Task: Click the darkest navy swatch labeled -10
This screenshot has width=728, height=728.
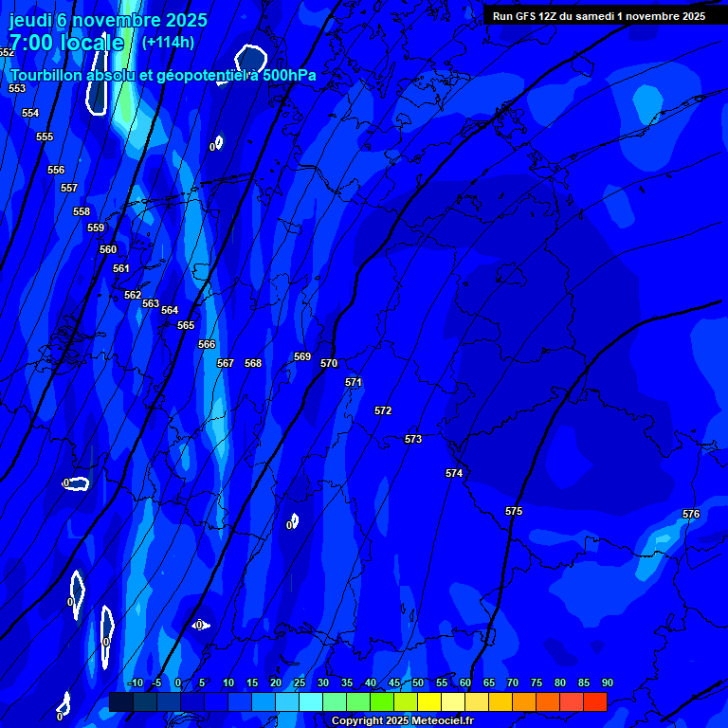Action: 120,702
